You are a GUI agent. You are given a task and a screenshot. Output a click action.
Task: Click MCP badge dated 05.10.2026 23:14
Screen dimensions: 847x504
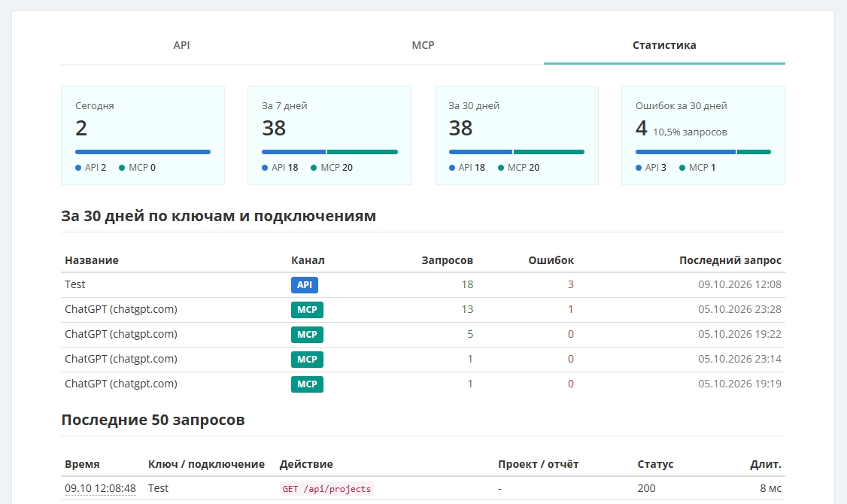(x=307, y=360)
